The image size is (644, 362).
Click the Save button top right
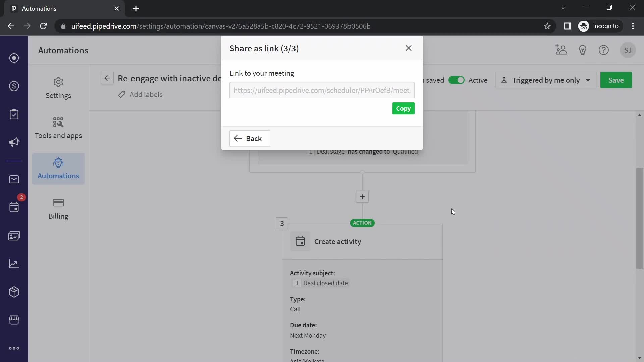coord(616,80)
